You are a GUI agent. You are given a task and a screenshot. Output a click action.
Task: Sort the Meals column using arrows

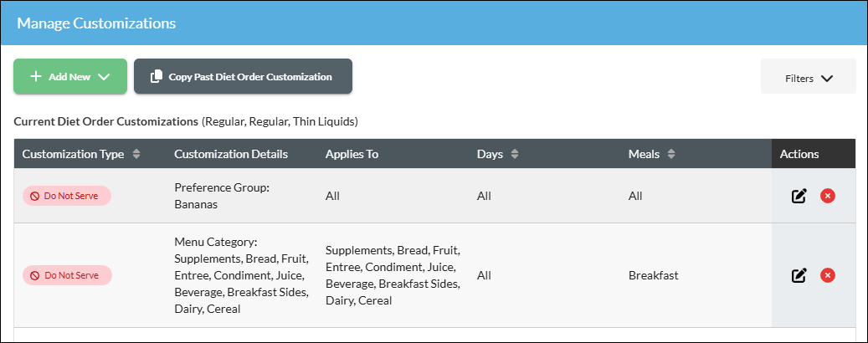tap(671, 154)
